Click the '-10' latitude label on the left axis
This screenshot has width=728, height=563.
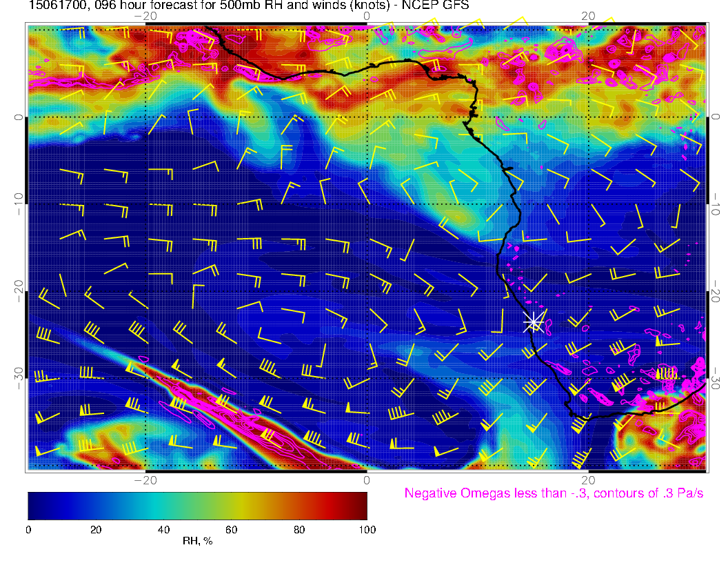pyautogui.click(x=19, y=204)
